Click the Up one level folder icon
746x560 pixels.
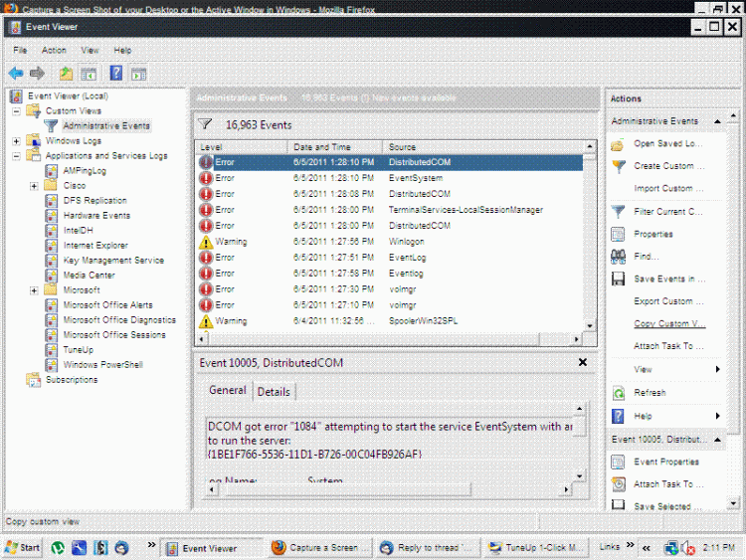(66, 74)
